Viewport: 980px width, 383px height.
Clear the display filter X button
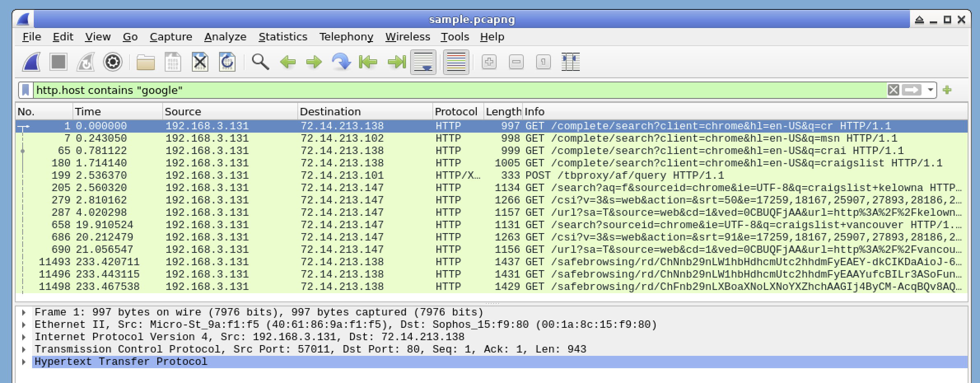[893, 90]
